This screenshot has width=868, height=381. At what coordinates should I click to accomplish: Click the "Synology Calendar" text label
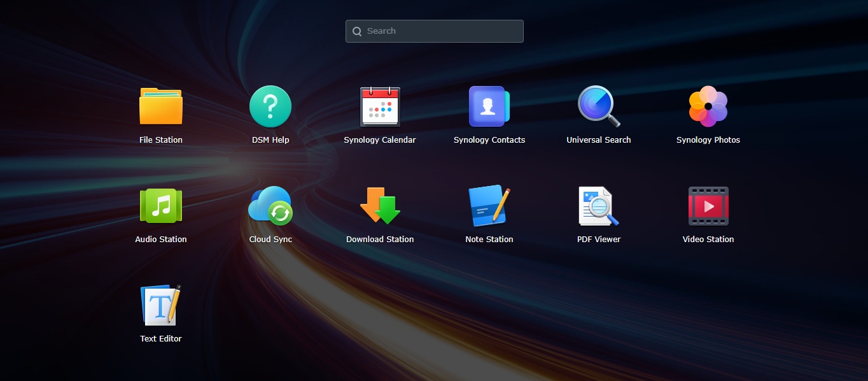point(380,140)
